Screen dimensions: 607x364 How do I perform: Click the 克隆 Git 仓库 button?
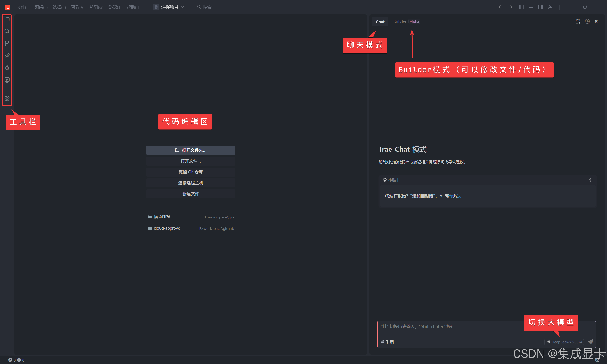(191, 172)
